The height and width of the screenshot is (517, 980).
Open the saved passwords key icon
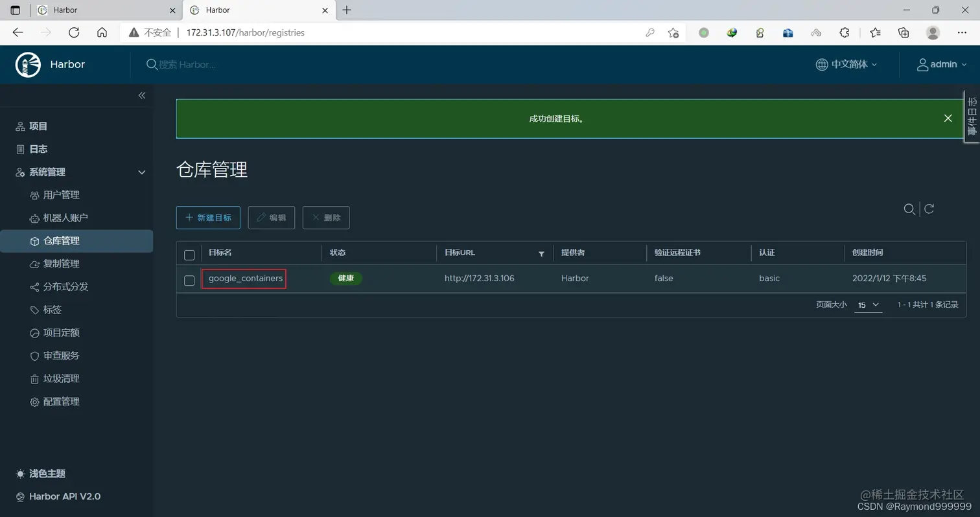coord(650,32)
